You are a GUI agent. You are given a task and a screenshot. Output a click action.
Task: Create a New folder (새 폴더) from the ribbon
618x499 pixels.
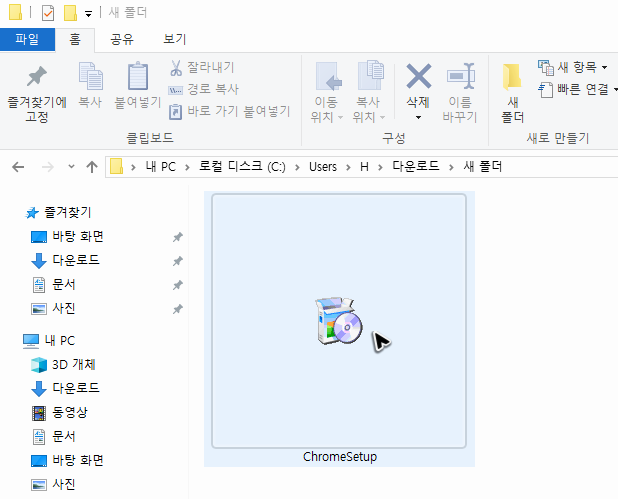(x=512, y=93)
